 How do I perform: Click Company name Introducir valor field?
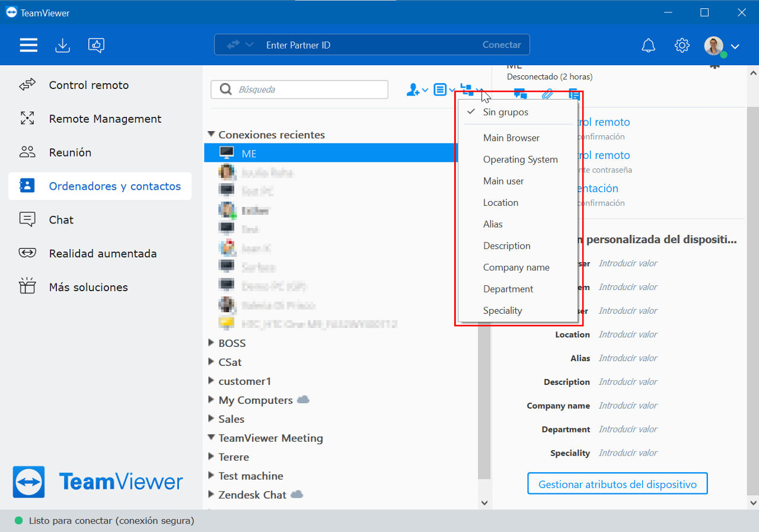(628, 406)
